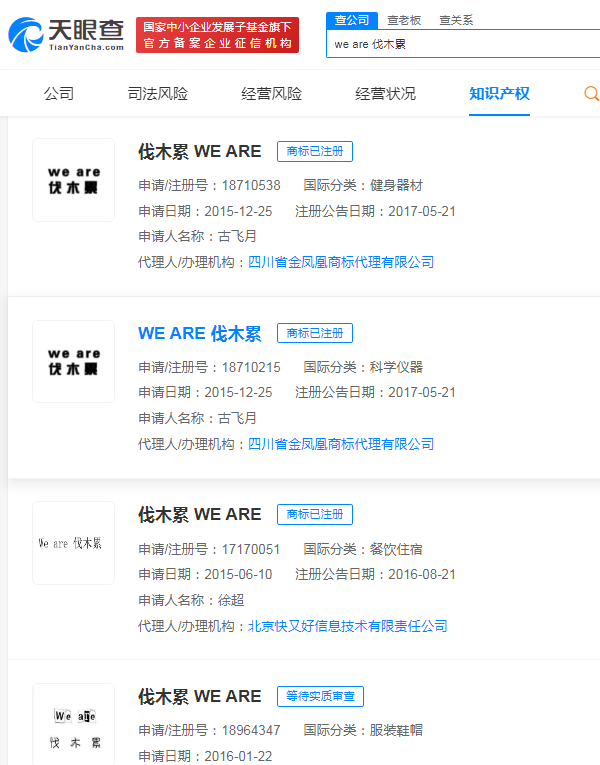
Task: Click 商标已注册 badge for 餐饮住宿 trademark
Action: coord(315,514)
